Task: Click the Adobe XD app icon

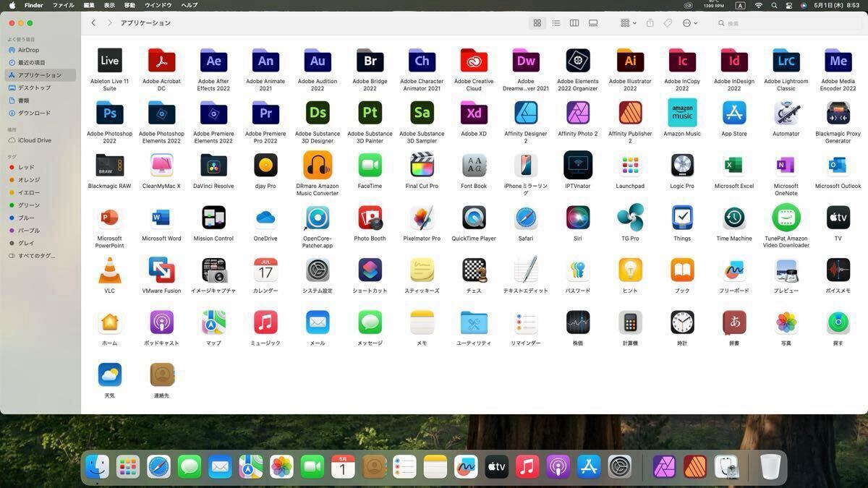Action: coord(474,114)
